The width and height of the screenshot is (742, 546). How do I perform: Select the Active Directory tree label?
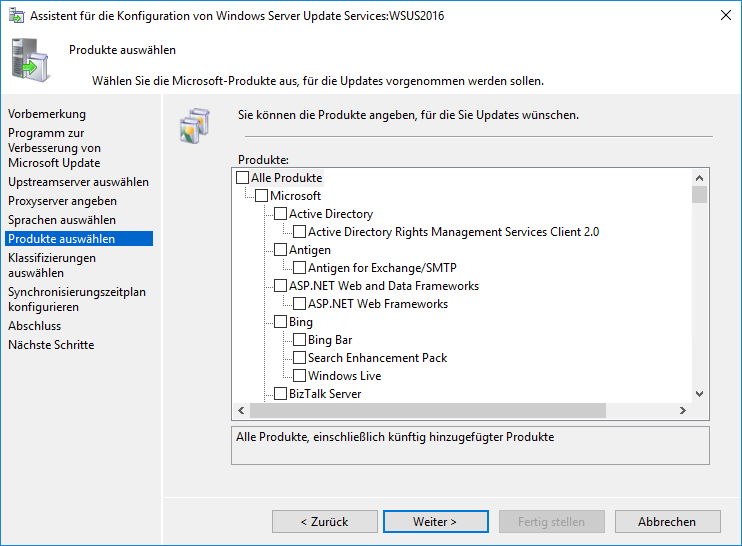tap(331, 213)
